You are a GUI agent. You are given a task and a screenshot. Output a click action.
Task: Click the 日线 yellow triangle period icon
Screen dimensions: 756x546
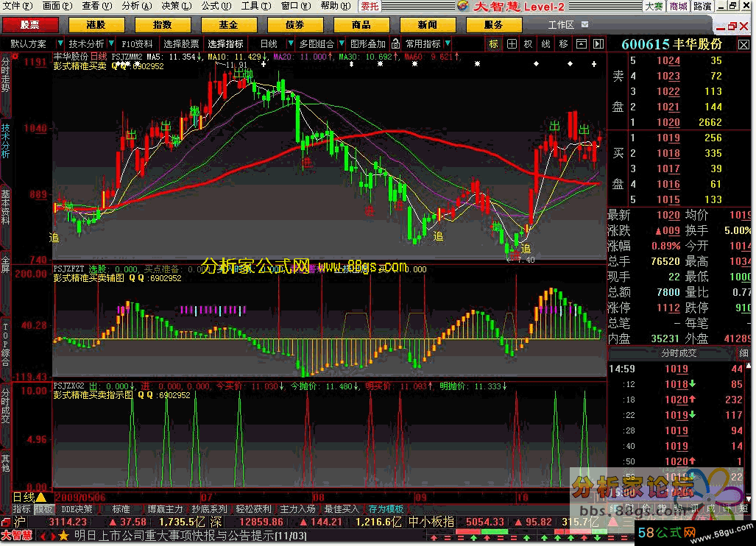41,497
